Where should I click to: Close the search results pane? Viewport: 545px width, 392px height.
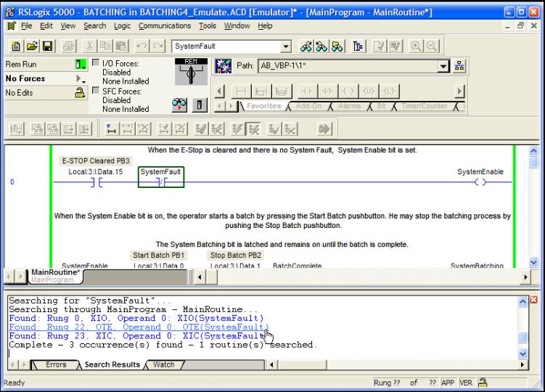[x=534, y=300]
